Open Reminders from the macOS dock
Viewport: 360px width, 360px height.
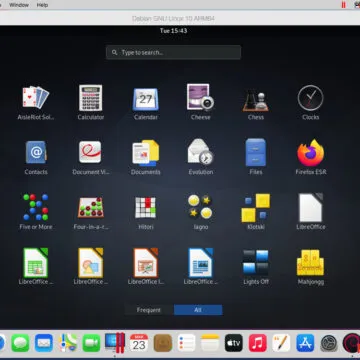(186, 343)
